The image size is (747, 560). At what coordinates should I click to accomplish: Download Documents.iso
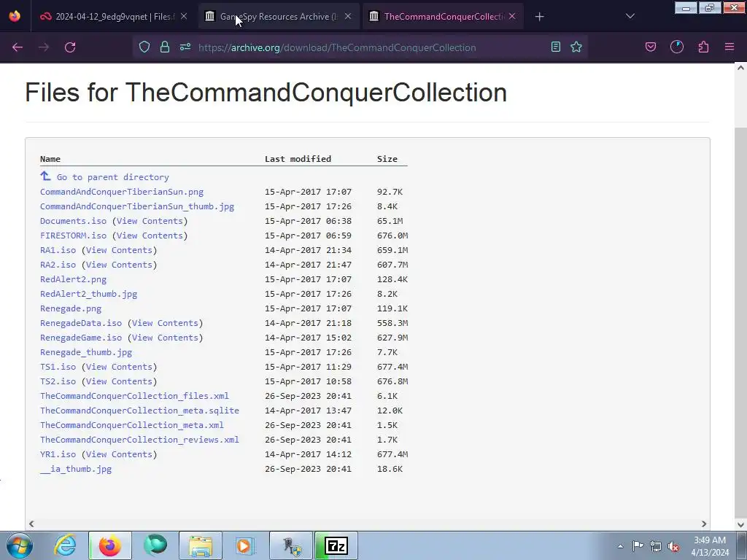(x=74, y=221)
